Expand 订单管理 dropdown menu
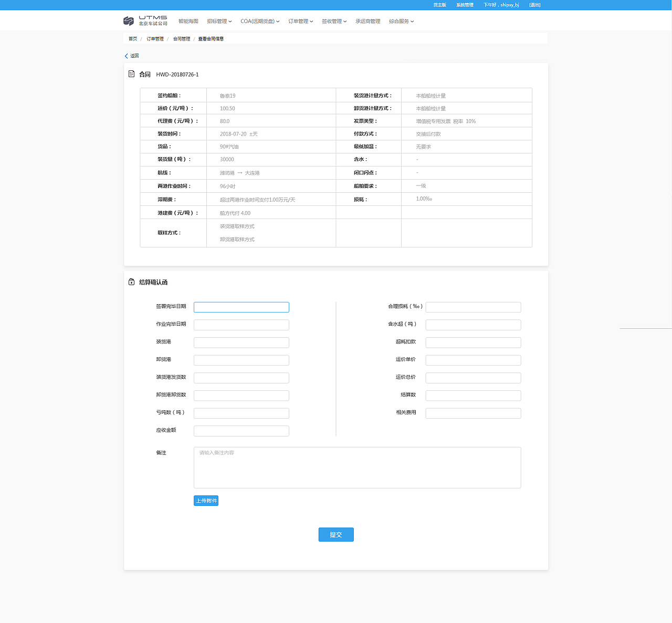This screenshot has height=623, width=672. (x=301, y=22)
